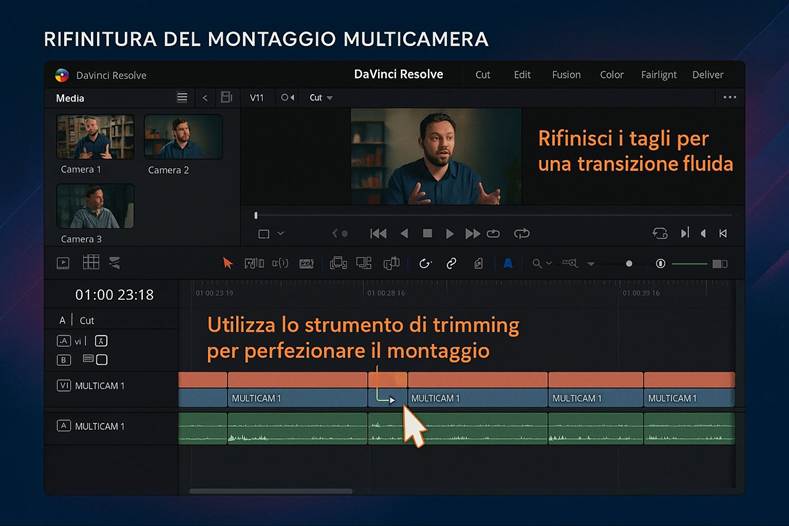Adjust the green volume slider

point(689,264)
